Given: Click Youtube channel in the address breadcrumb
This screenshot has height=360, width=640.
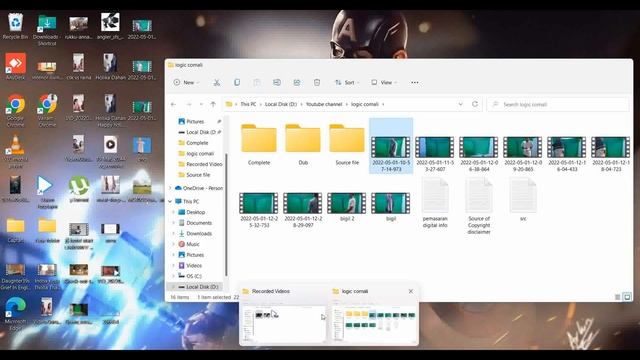Looking at the screenshot, I should (x=324, y=104).
